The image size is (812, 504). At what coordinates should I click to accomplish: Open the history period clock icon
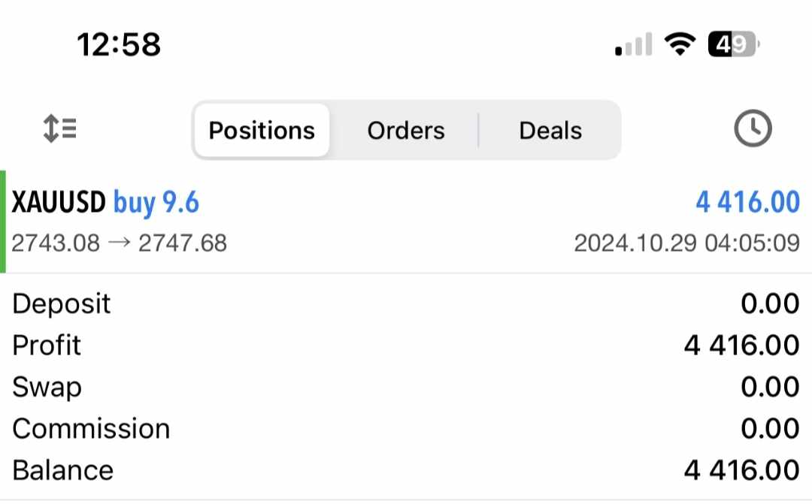[753, 129]
